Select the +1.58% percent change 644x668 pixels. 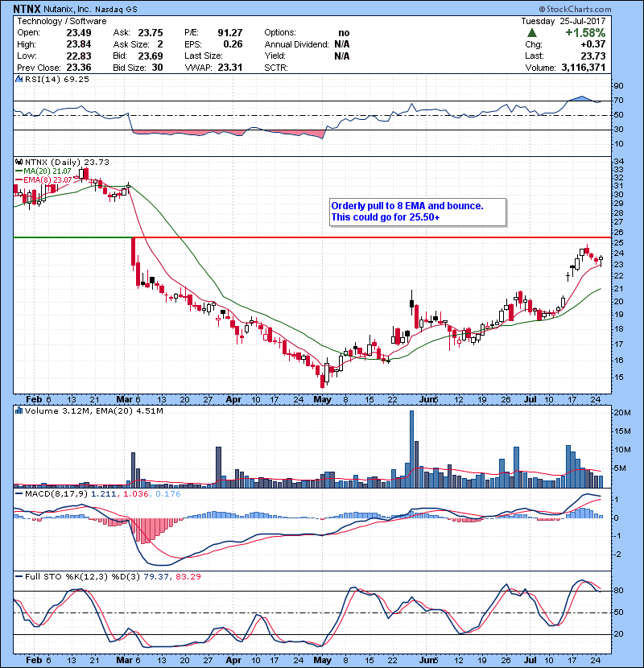(x=585, y=33)
